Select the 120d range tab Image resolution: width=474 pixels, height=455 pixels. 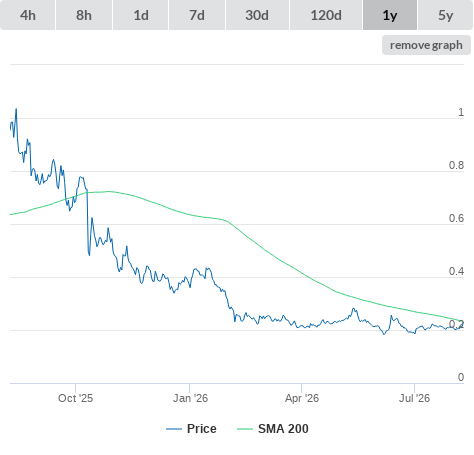click(x=326, y=15)
